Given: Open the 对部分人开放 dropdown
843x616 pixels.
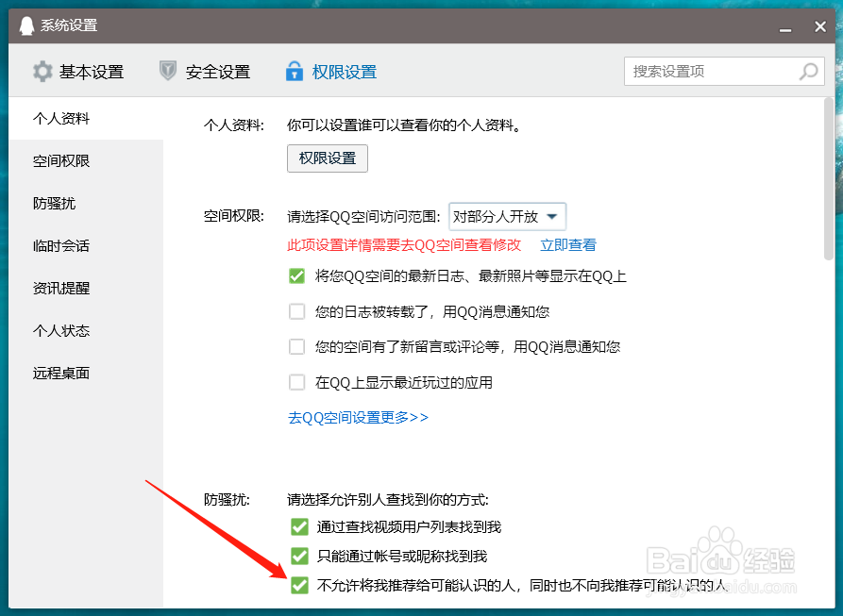Looking at the screenshot, I should 507,216.
